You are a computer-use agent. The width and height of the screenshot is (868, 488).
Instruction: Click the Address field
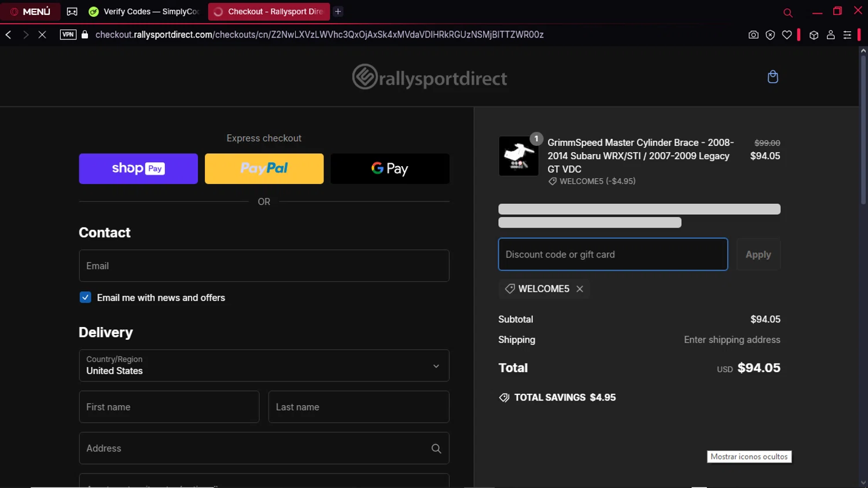pos(264,448)
